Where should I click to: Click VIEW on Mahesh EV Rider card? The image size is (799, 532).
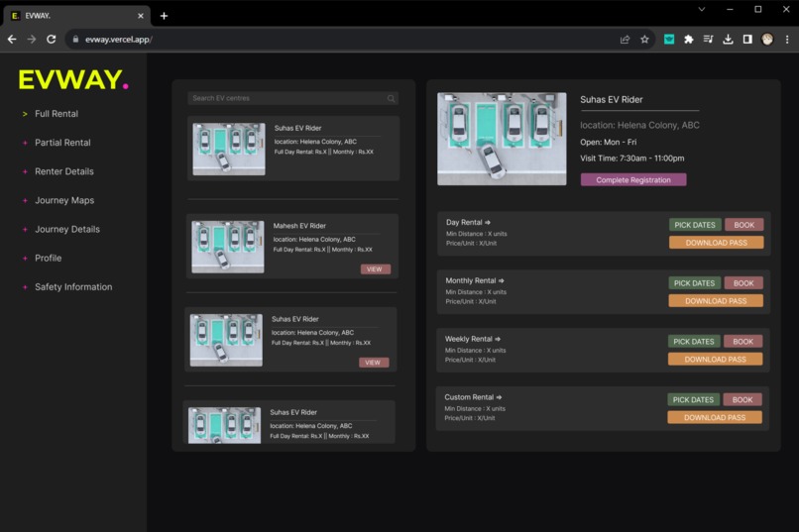click(x=375, y=269)
